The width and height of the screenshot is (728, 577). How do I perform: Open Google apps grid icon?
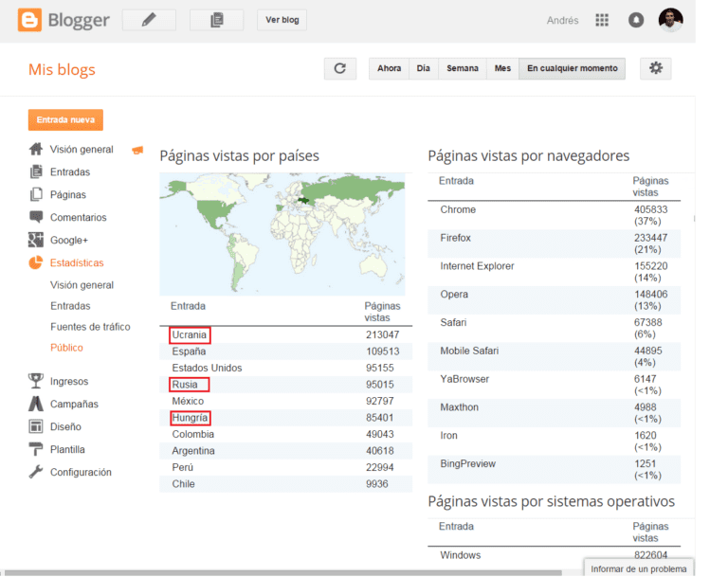[602, 20]
